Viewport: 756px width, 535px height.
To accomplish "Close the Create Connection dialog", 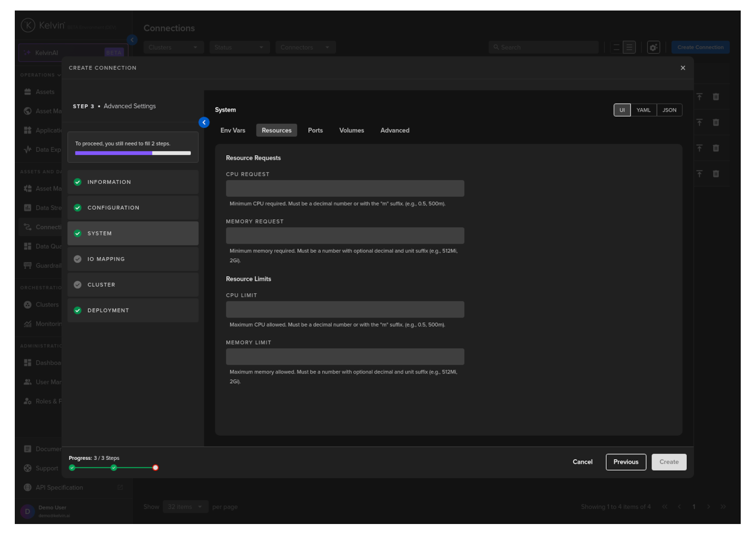I will pyautogui.click(x=682, y=68).
